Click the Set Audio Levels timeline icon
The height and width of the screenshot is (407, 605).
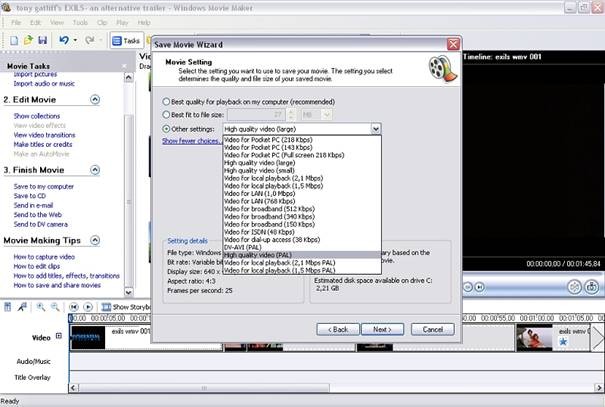[x=8, y=307]
